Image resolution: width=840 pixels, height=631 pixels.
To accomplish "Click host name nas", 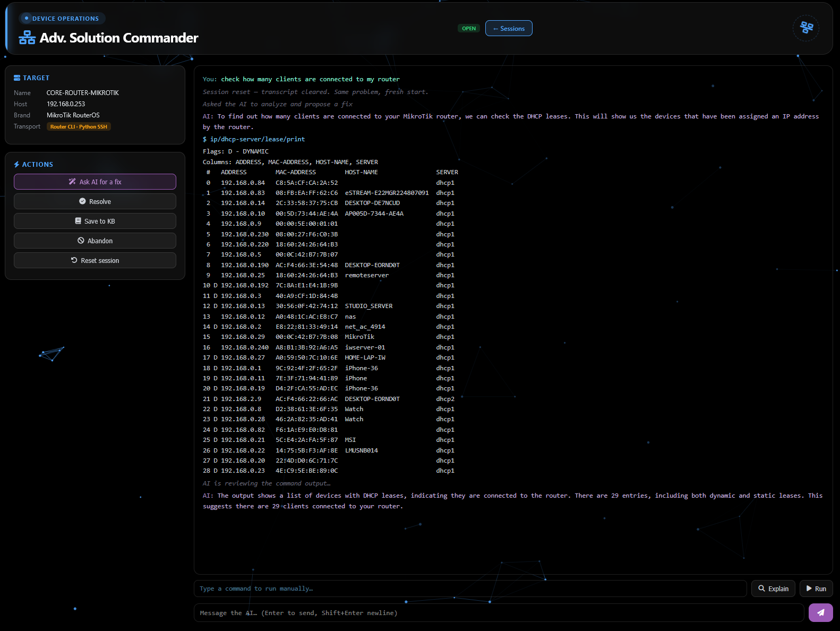I will click(x=350, y=317).
